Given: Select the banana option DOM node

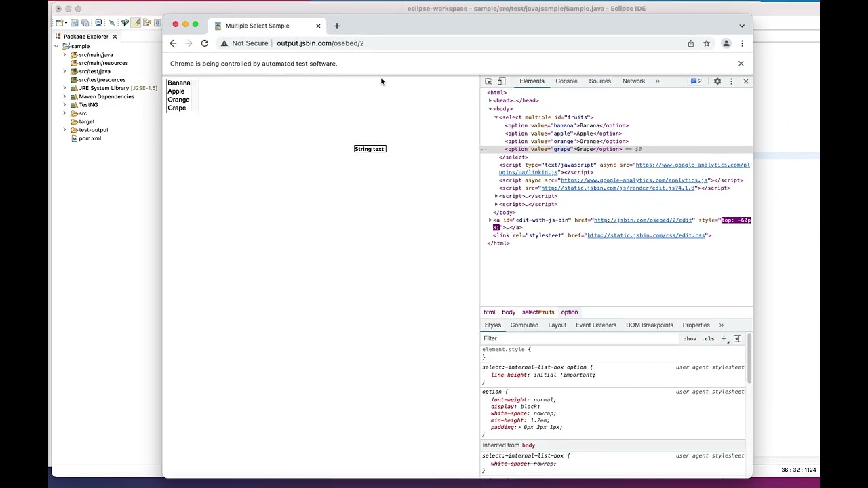Looking at the screenshot, I should tap(566, 125).
